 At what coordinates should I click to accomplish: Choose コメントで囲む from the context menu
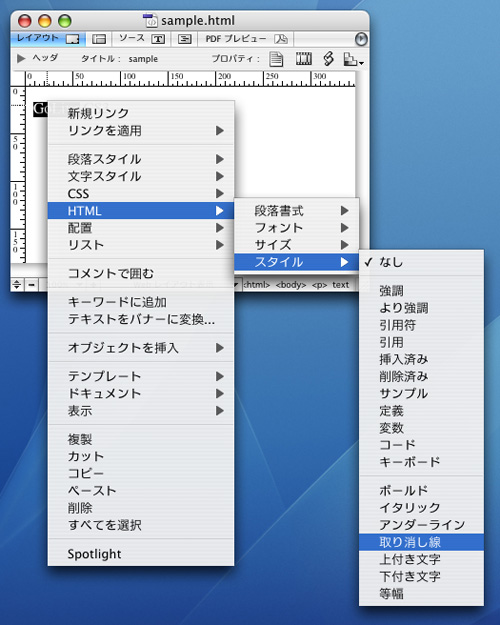pyautogui.click(x=141, y=273)
